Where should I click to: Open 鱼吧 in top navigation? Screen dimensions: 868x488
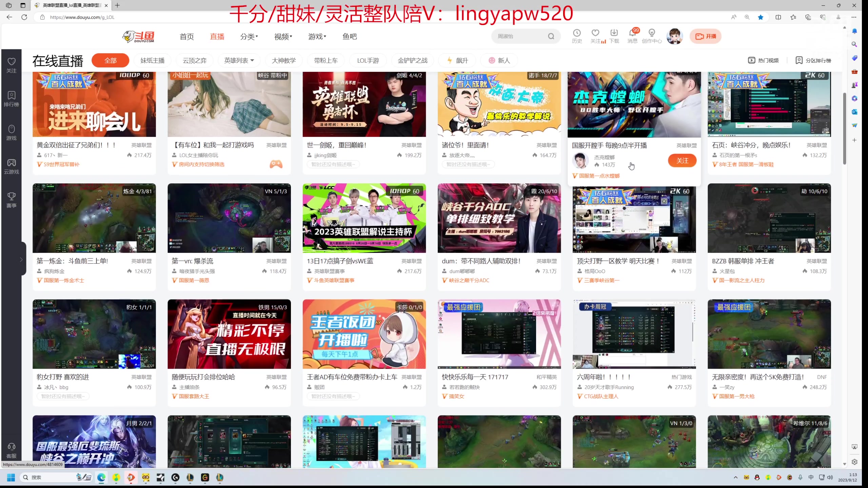point(350,37)
